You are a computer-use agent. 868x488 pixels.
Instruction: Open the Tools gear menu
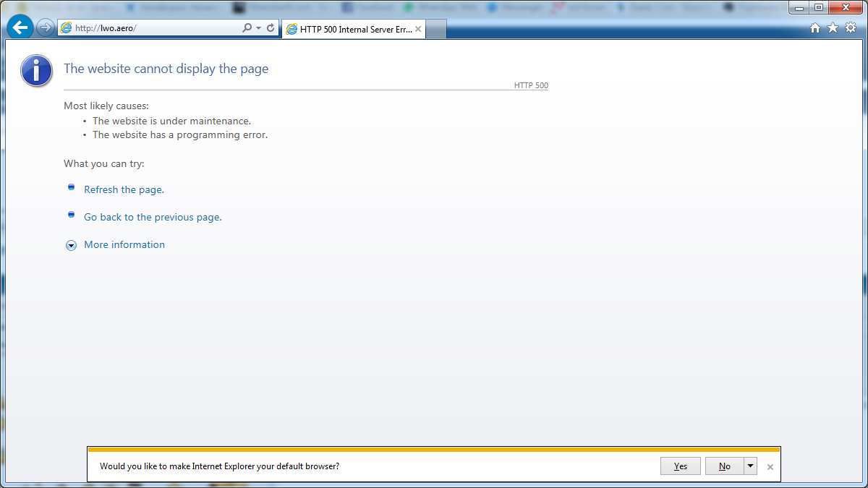[x=851, y=28]
